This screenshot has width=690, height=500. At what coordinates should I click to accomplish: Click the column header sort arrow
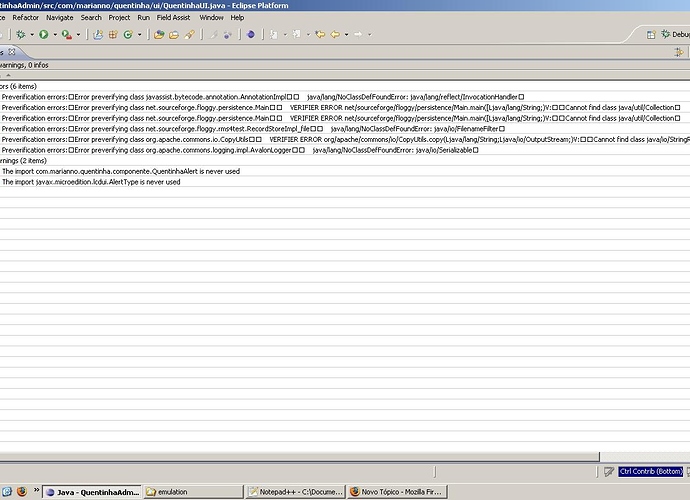coord(8,75)
